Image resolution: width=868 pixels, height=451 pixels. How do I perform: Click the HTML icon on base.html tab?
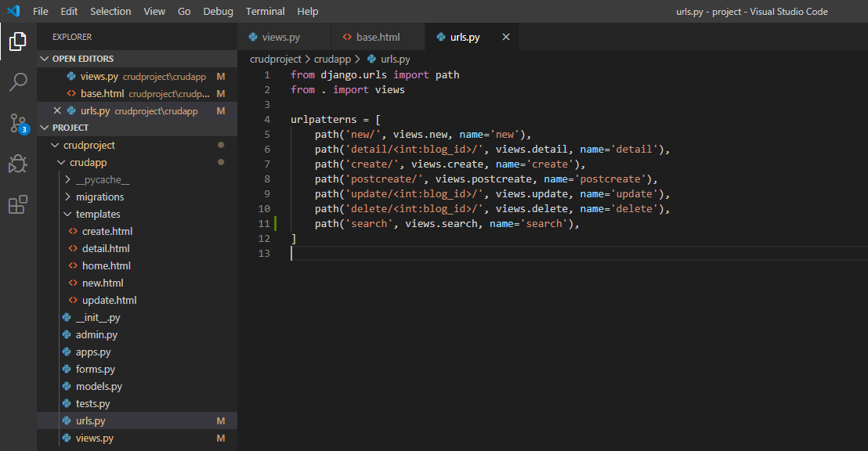[x=347, y=37]
